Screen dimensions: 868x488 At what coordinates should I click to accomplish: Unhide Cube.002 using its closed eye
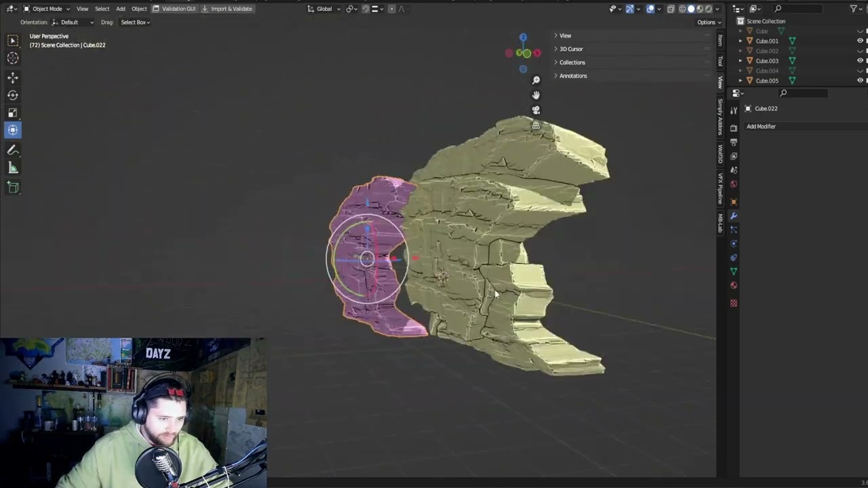click(x=861, y=51)
